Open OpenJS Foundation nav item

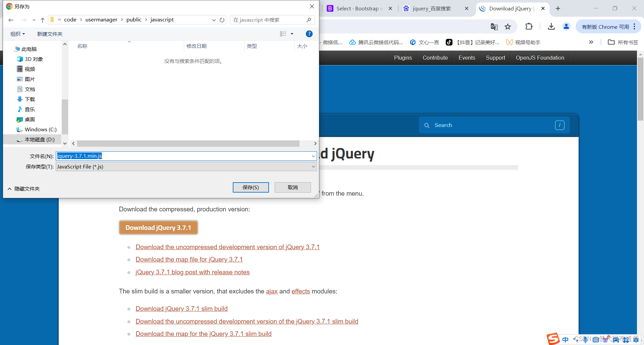pyautogui.click(x=540, y=58)
